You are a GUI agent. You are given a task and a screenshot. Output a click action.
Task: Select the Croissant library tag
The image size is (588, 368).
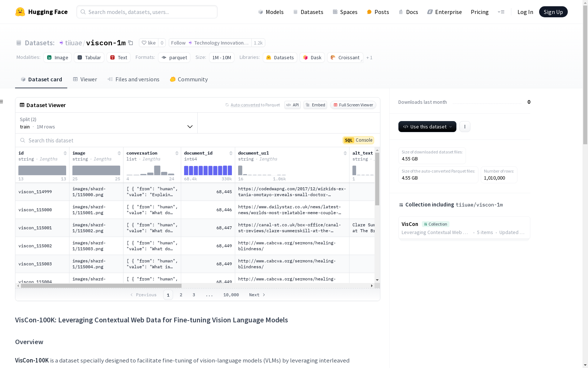345,57
